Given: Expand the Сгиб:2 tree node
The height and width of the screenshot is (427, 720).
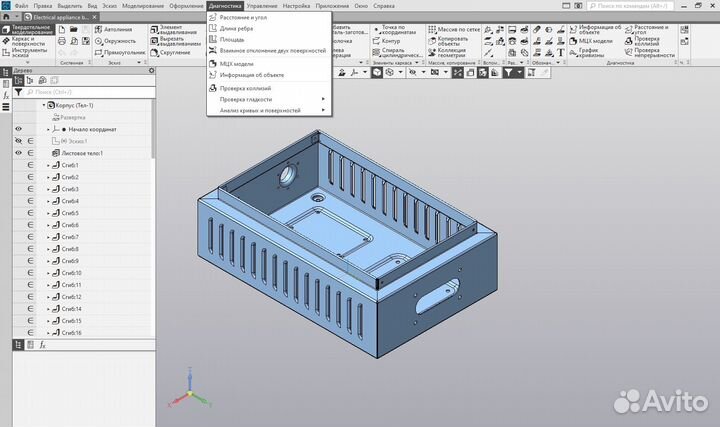Looking at the screenshot, I should pos(48,177).
